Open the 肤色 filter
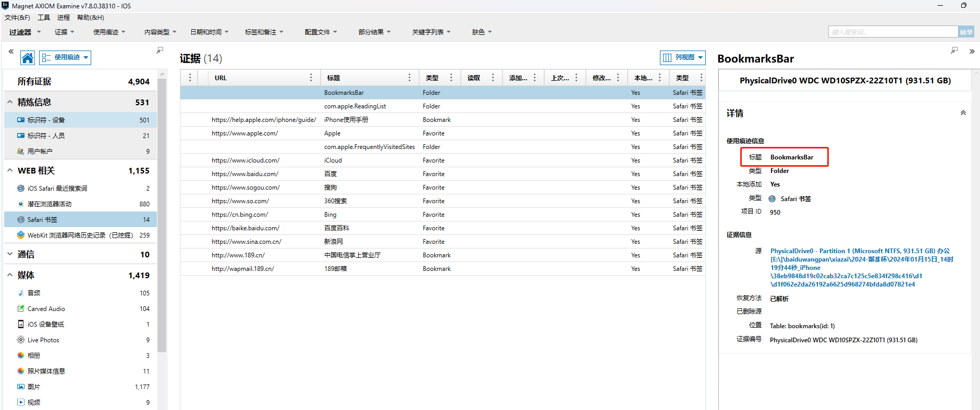 click(x=482, y=32)
